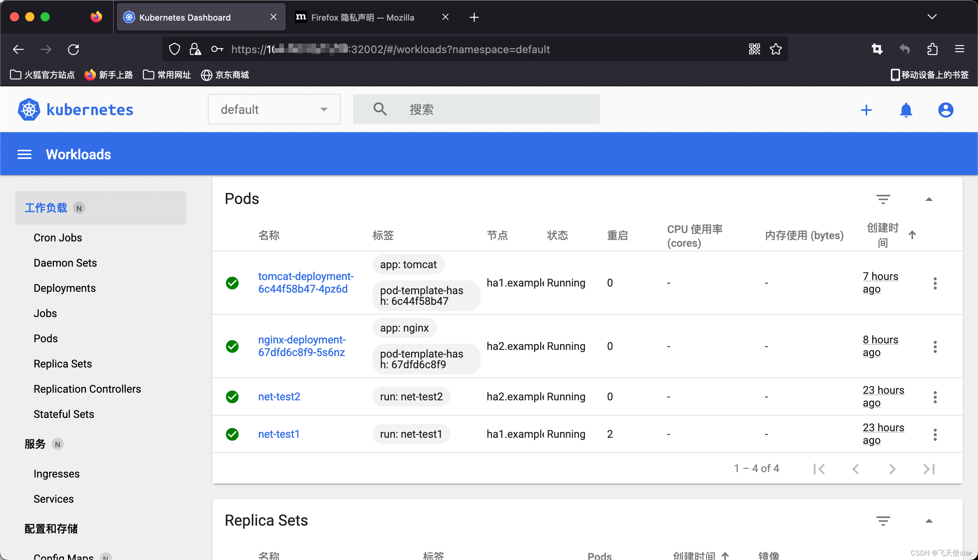Open 移动设备上的书签 bookmarks

pyautogui.click(x=929, y=74)
